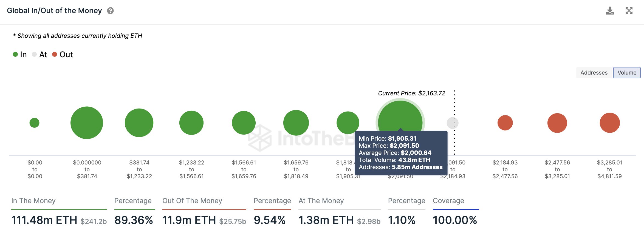Click the download chart icon
Screen dimensions: 644x233
pos(610,11)
